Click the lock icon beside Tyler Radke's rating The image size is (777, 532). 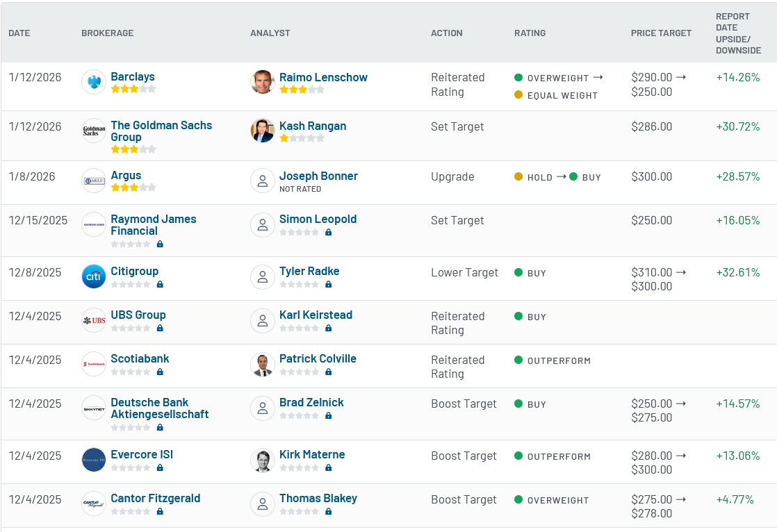pos(329,284)
